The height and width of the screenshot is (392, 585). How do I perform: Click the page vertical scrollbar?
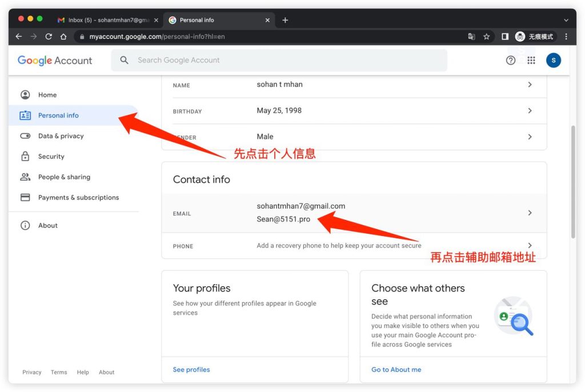tap(573, 182)
